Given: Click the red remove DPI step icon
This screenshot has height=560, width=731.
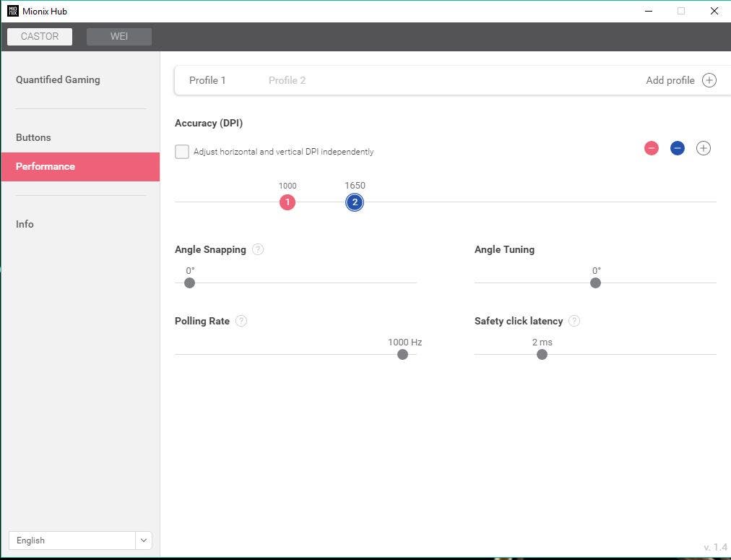Looking at the screenshot, I should point(652,148).
